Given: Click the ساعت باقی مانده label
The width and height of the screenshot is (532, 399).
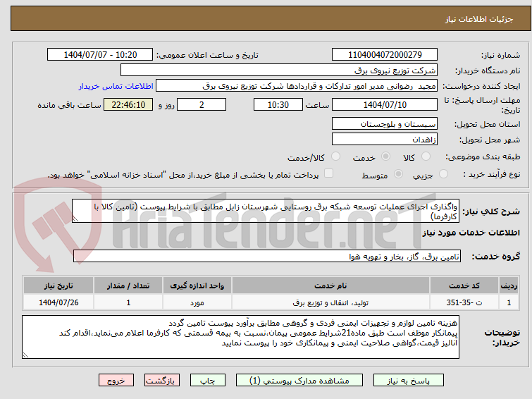Looking at the screenshot, I should pyautogui.click(x=69, y=105).
